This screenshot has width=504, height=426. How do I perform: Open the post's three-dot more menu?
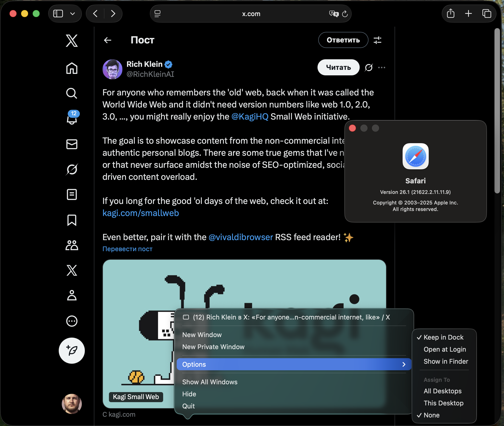tap(382, 67)
